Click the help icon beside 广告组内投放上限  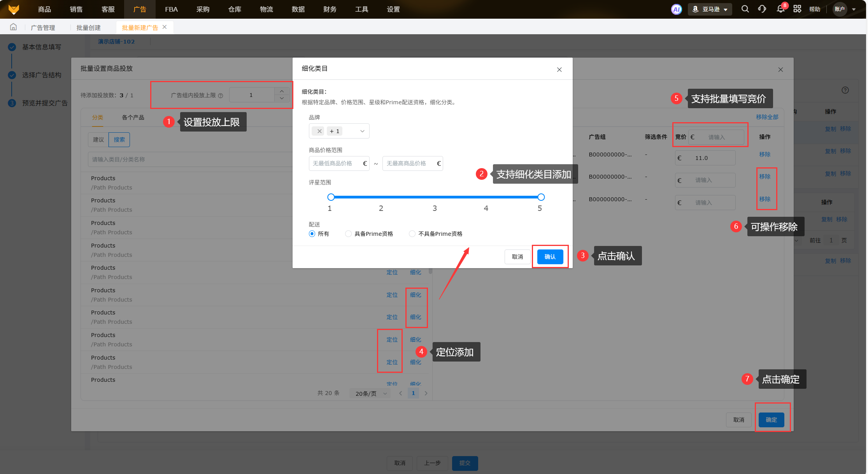(221, 96)
